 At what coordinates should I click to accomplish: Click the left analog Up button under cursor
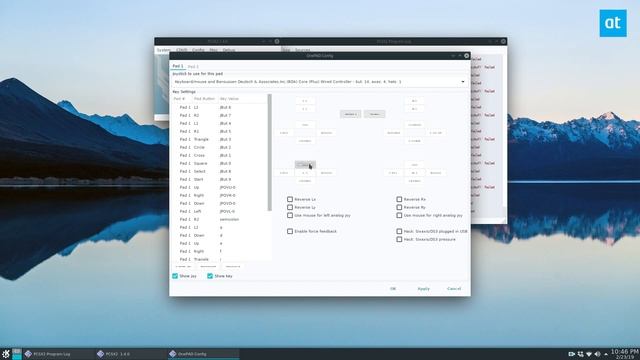305,164
